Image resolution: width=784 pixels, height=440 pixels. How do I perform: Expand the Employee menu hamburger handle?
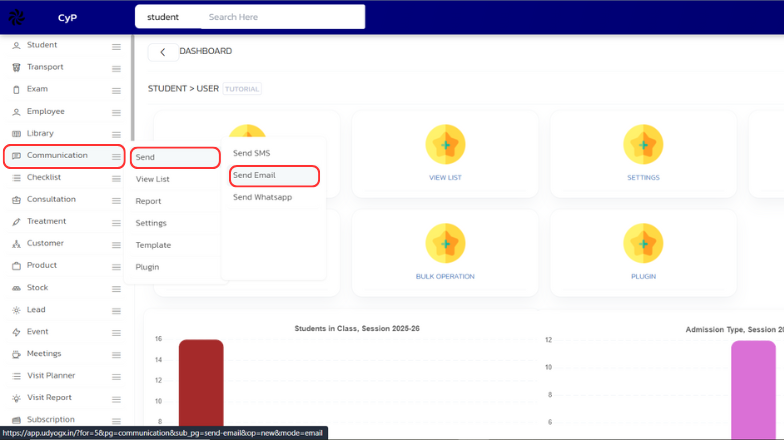[x=116, y=112]
